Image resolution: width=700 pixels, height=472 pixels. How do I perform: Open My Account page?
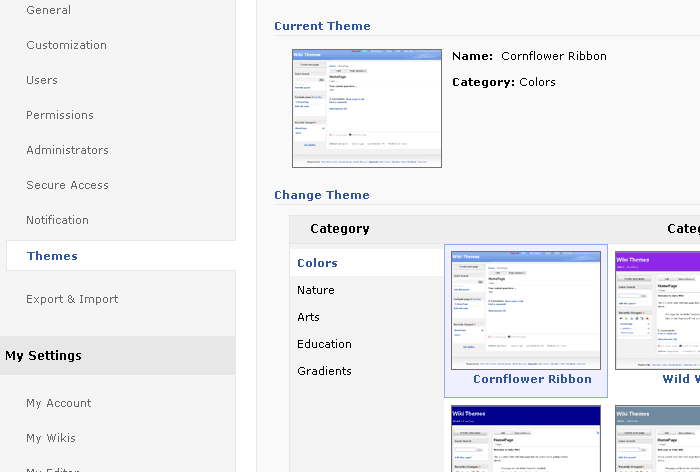pos(59,403)
